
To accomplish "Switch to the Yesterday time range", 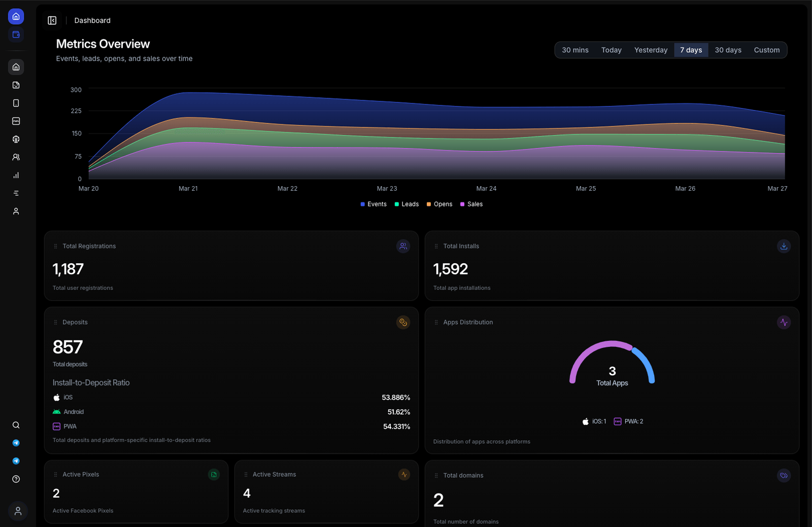I will (651, 50).
